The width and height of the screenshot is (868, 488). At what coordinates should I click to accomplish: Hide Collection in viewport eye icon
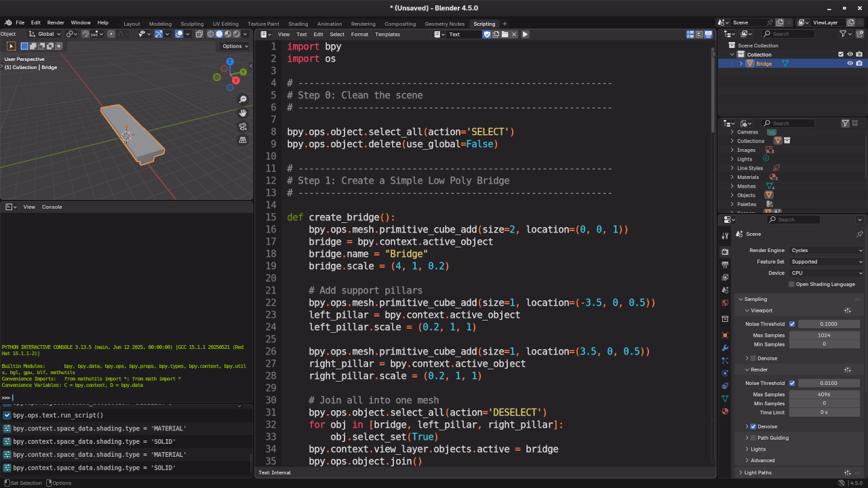(850, 54)
